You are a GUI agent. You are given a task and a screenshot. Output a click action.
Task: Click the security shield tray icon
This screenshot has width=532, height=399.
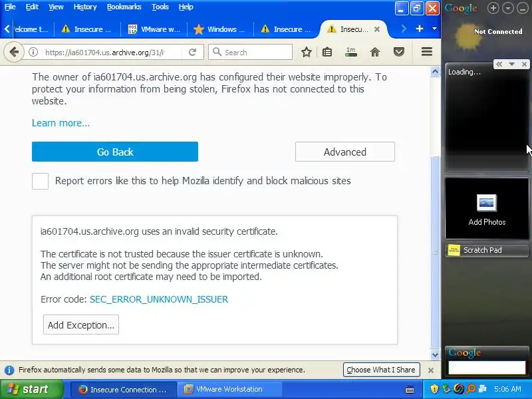pyautogui.click(x=434, y=389)
